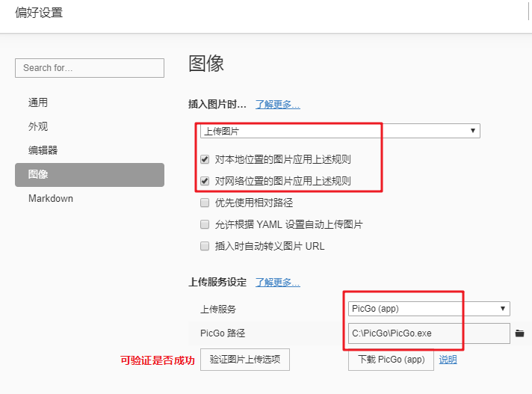Image resolution: width=532 pixels, height=394 pixels.
Task: Enable 允许根据 YAML 设置自动上传图片
Action: pos(205,224)
